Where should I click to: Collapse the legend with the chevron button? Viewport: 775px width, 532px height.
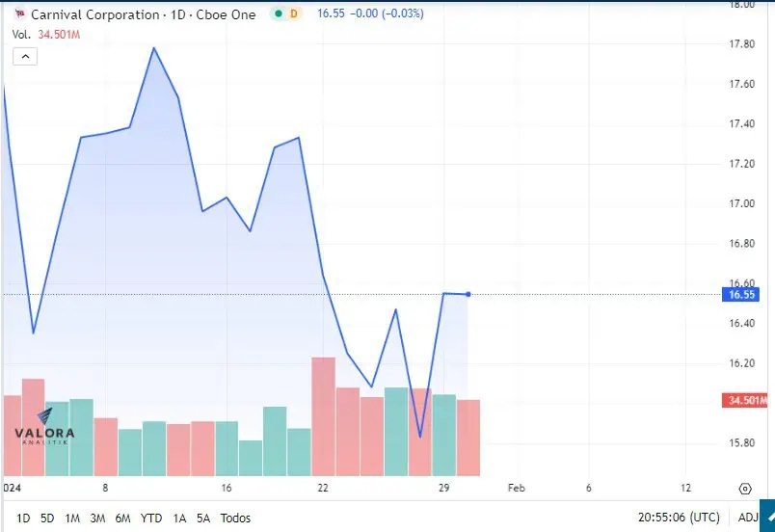pyautogui.click(x=25, y=56)
